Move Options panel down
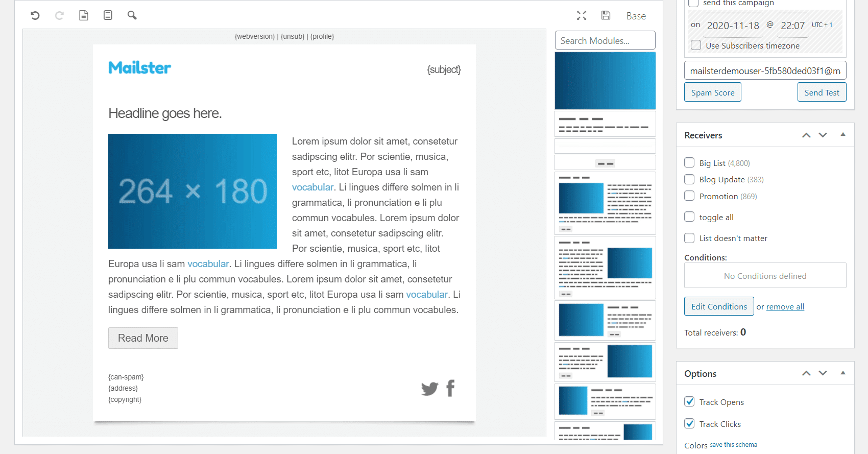The height and width of the screenshot is (454, 868). 823,373
